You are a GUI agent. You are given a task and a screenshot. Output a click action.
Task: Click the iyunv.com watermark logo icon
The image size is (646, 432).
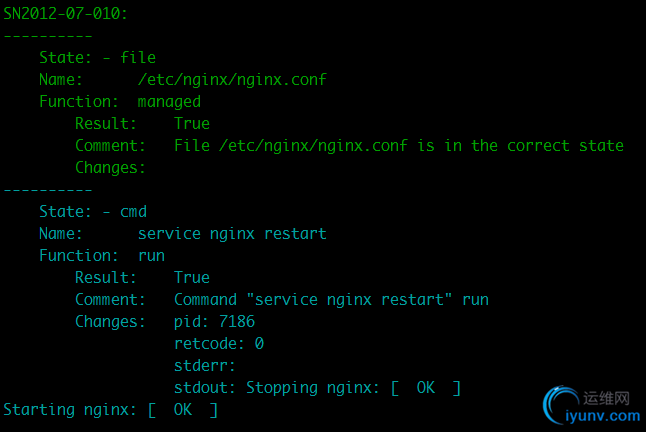click(561, 405)
